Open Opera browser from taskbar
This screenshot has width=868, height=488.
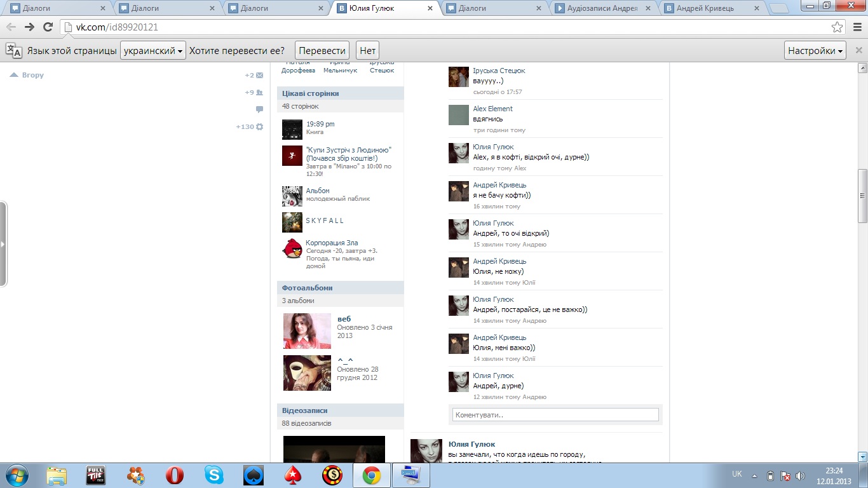(175, 475)
